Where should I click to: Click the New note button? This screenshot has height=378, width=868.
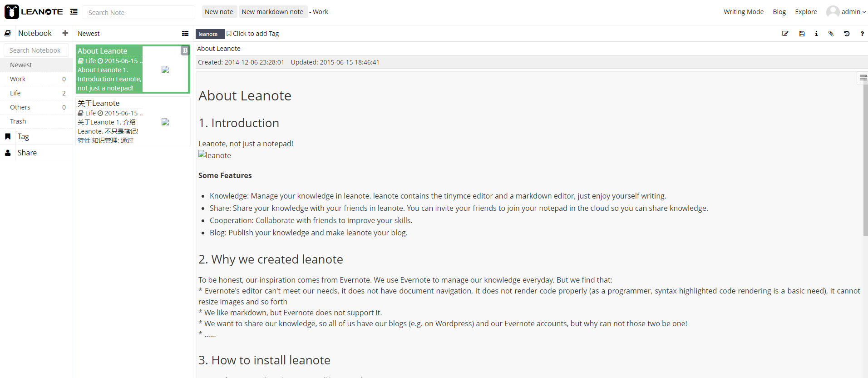coord(219,12)
